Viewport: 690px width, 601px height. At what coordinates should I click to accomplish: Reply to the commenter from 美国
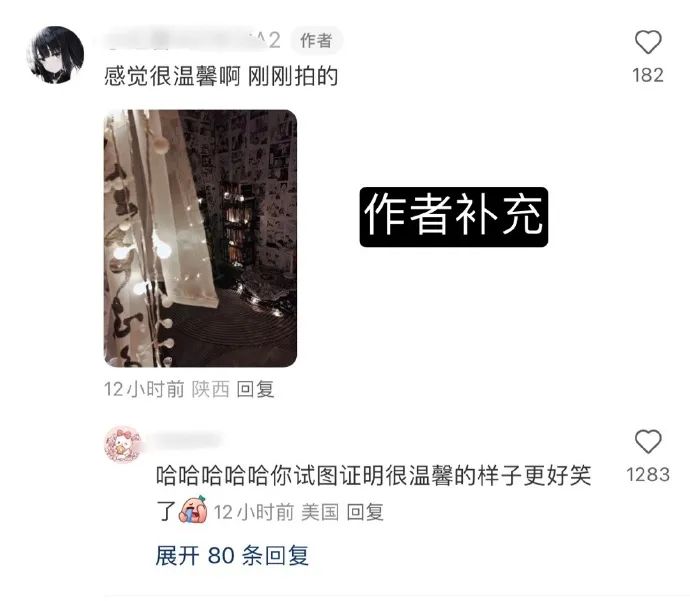pyautogui.click(x=365, y=512)
